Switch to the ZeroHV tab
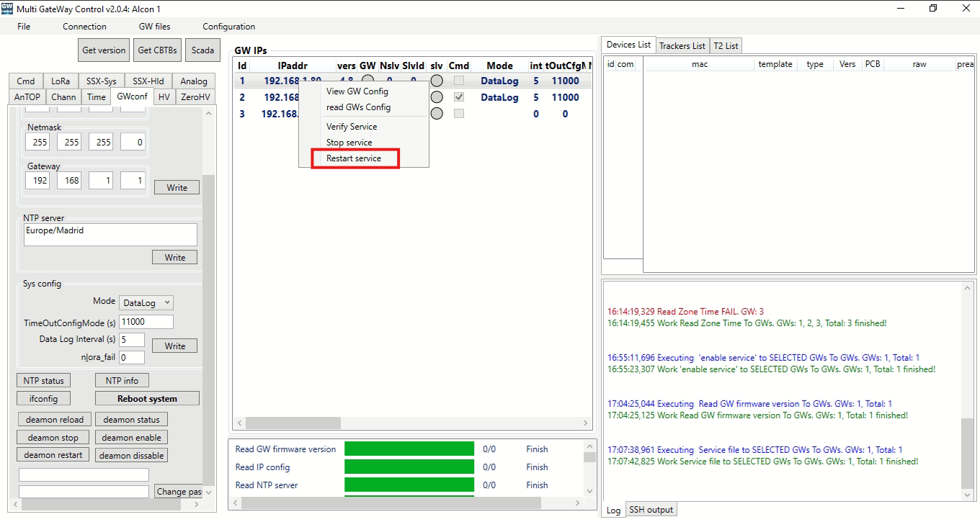980x522 pixels. (x=195, y=97)
